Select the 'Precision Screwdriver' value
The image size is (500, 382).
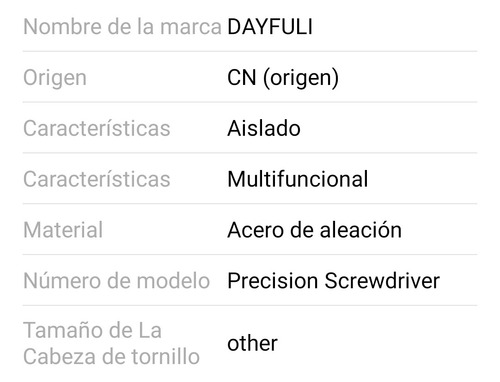pos(334,281)
